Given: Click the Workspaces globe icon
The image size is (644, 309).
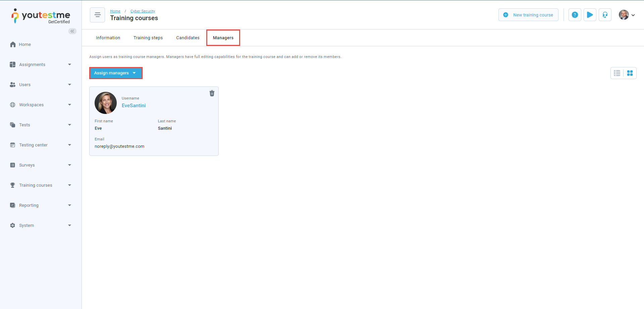Looking at the screenshot, I should [13, 105].
